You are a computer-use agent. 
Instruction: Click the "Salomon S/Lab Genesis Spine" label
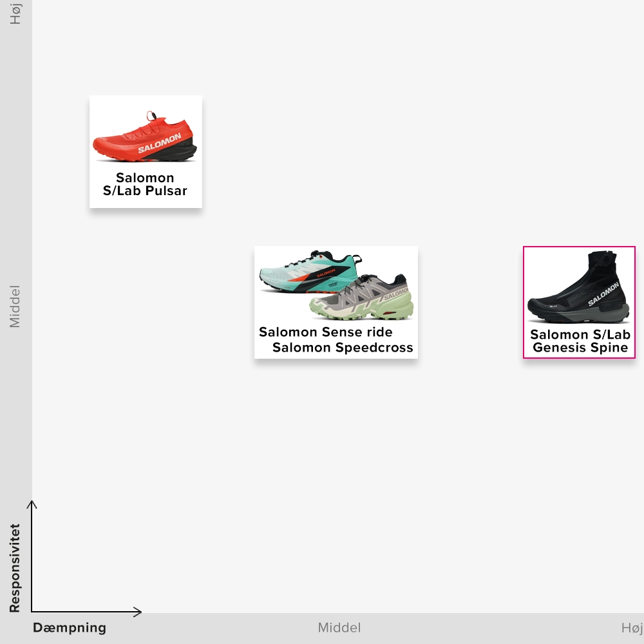580,341
